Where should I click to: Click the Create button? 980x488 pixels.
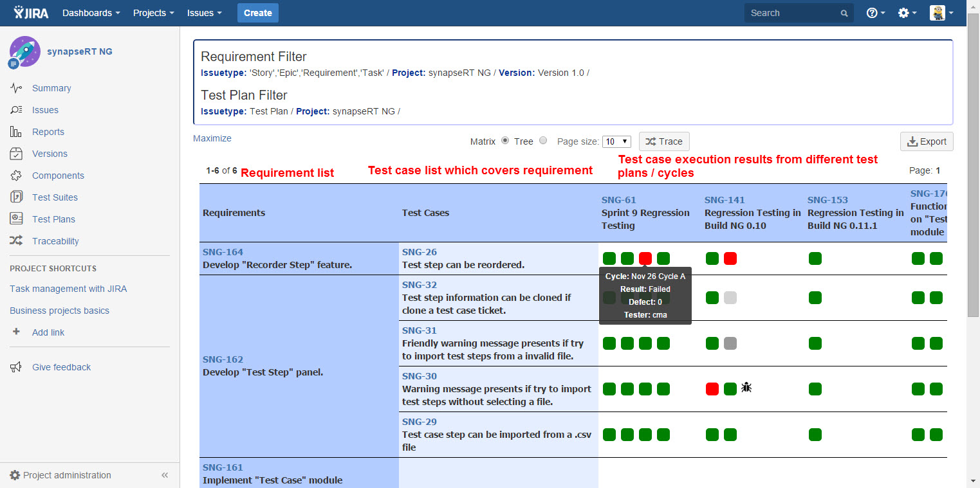click(258, 13)
